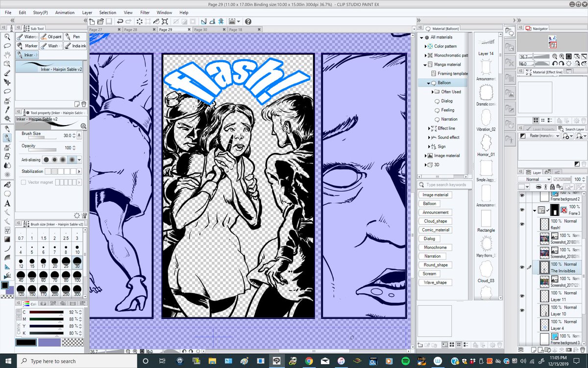
Task: Select the Zoom magnifier tool
Action: click(x=7, y=37)
